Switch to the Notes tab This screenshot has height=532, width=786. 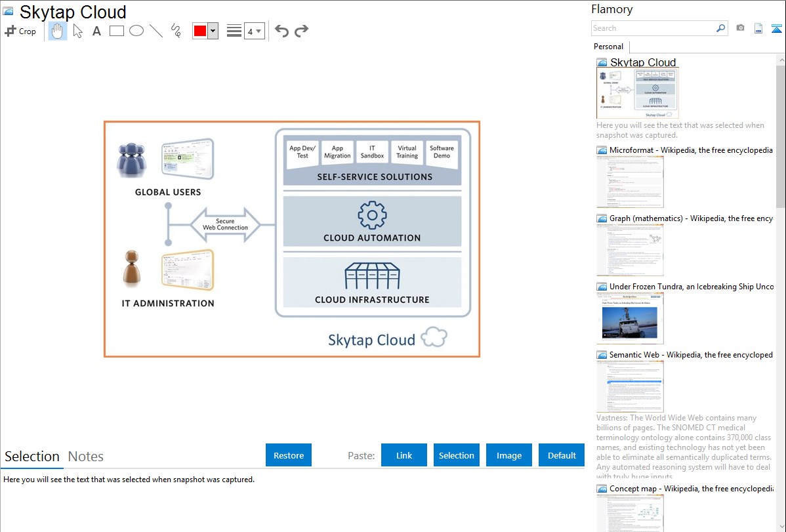pyautogui.click(x=85, y=456)
